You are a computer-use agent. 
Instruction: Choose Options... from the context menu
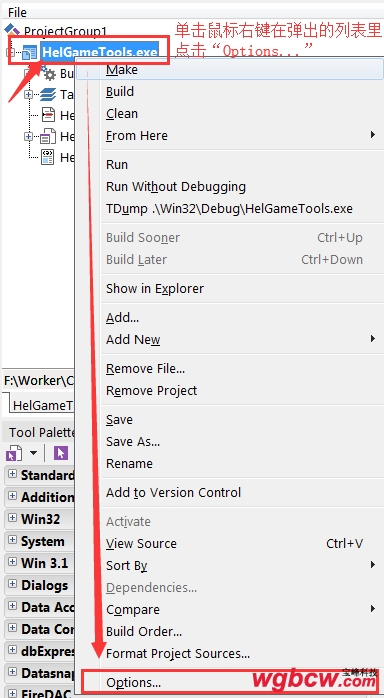133,682
